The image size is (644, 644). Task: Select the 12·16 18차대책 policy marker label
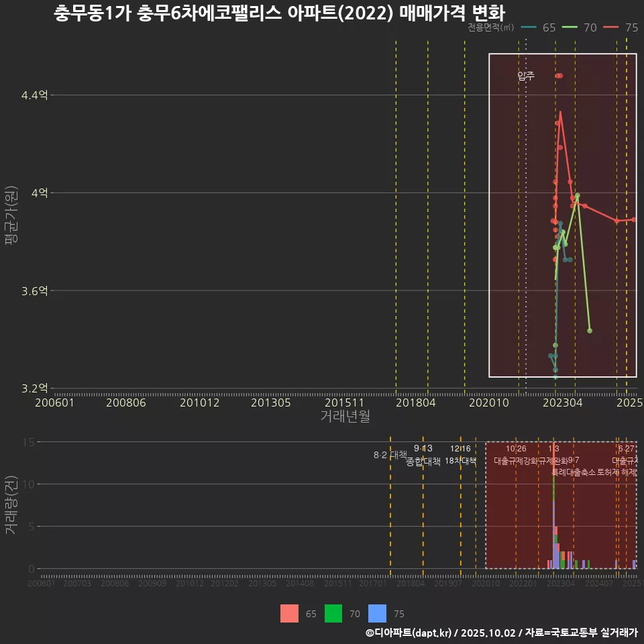(x=461, y=455)
